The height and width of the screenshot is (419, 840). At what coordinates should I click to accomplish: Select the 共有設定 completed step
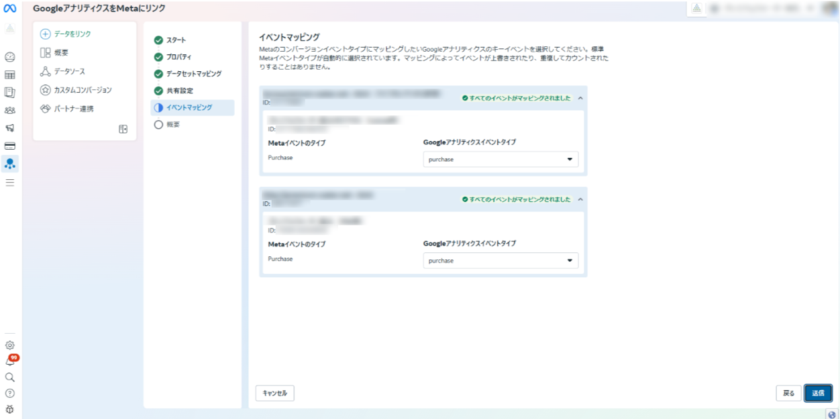coord(158,91)
